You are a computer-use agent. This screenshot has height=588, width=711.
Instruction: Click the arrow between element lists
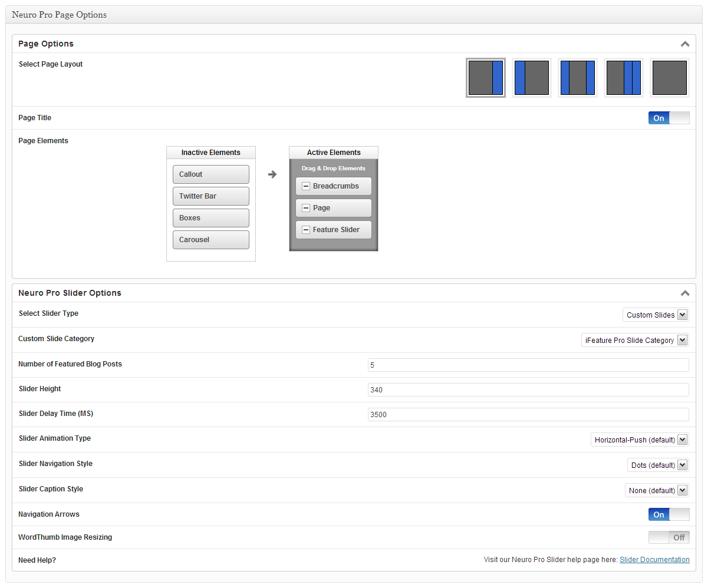(272, 174)
